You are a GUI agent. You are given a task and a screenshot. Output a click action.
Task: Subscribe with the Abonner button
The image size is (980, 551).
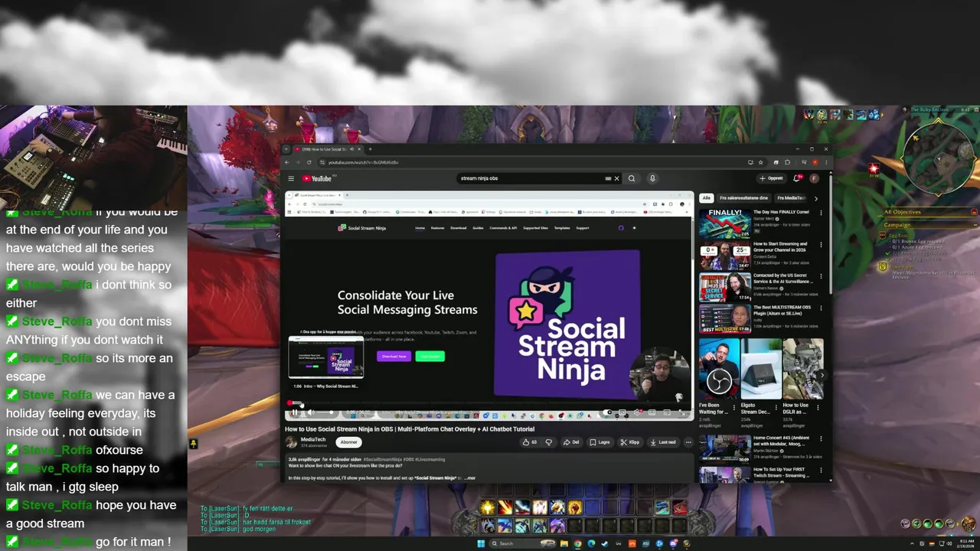[349, 442]
